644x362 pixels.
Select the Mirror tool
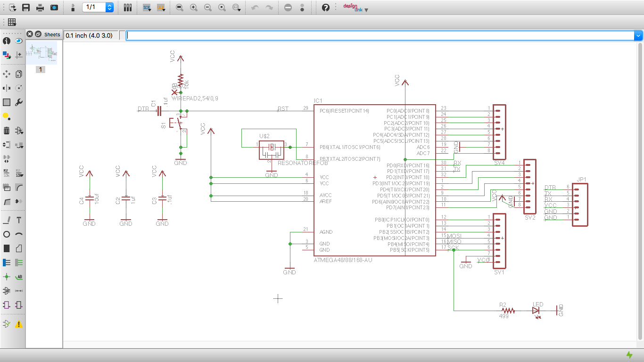[7, 88]
